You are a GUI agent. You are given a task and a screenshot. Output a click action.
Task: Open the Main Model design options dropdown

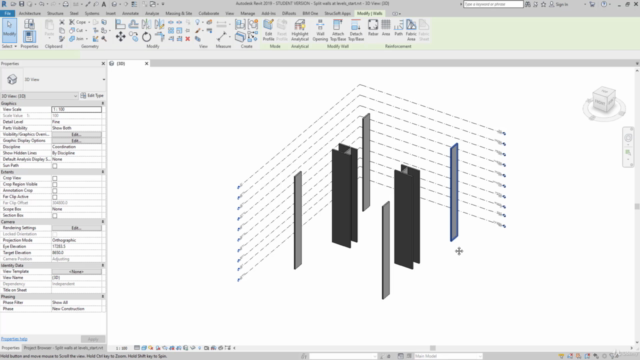pyautogui.click(x=448, y=356)
